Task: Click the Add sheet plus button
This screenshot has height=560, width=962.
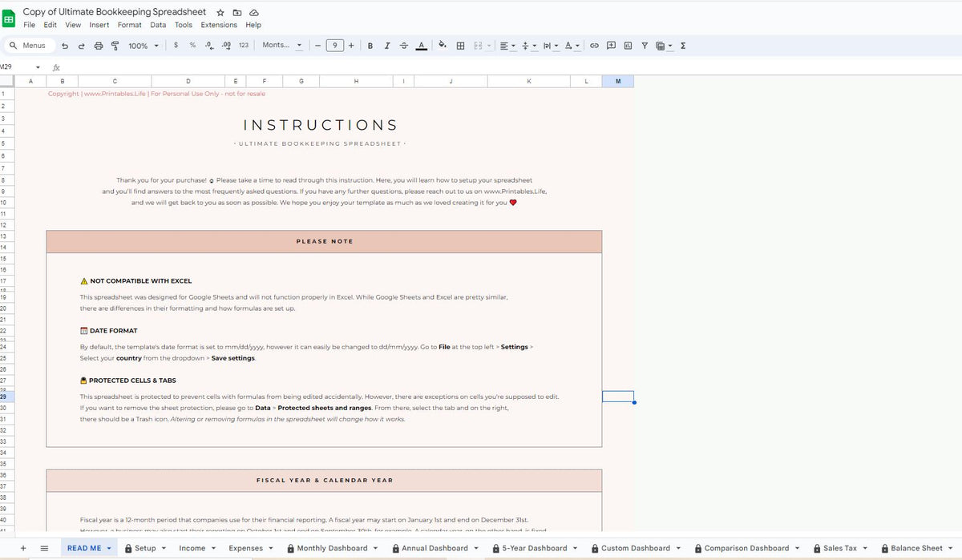Action: point(23,548)
